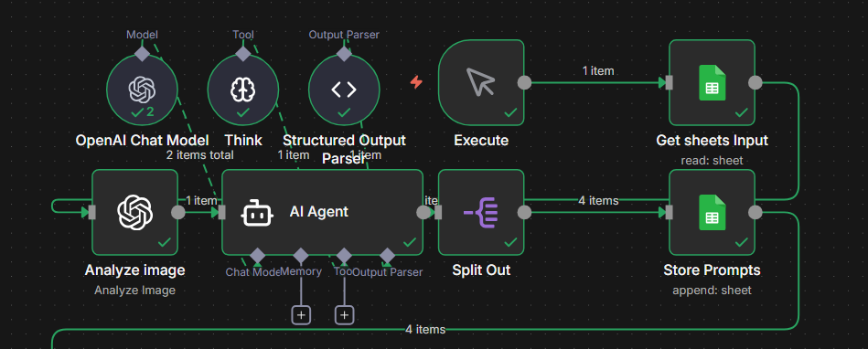
Task: Click the Store Prompts input connector
Action: click(x=670, y=212)
